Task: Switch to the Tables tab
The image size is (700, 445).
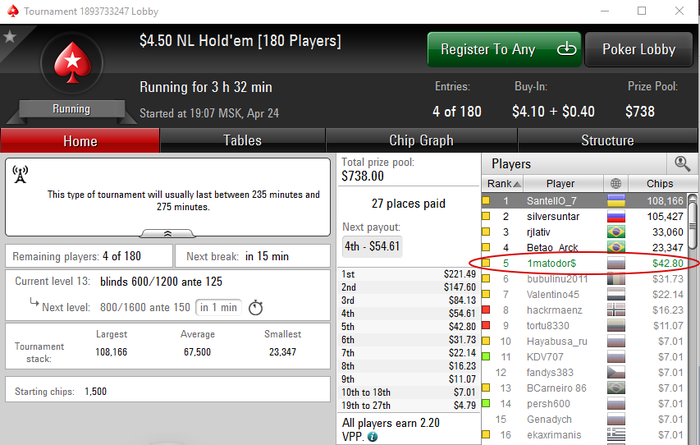Action: [242, 141]
